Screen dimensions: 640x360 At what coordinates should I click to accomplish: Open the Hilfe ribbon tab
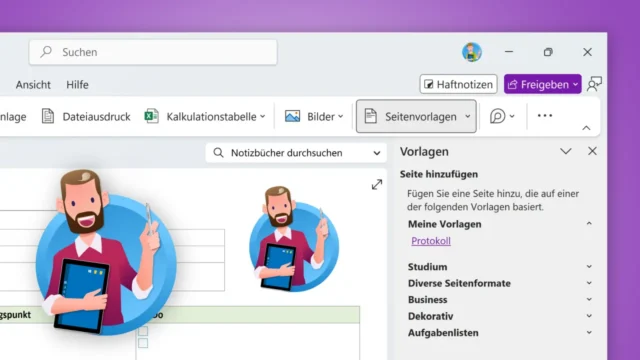coord(78,84)
